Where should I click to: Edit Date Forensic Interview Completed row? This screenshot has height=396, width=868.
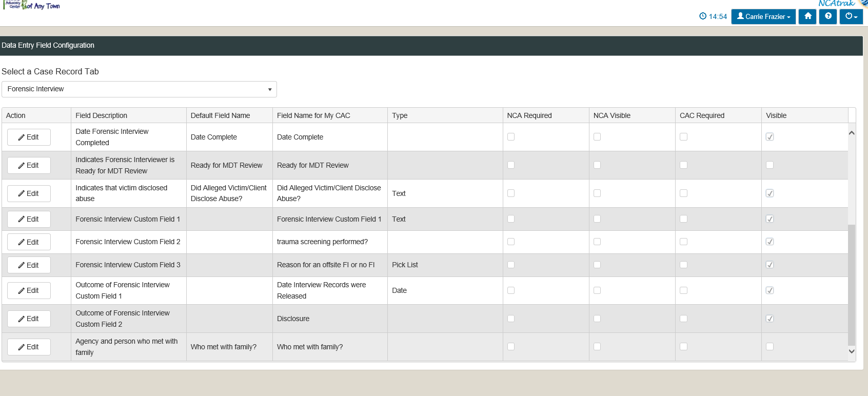[29, 137]
